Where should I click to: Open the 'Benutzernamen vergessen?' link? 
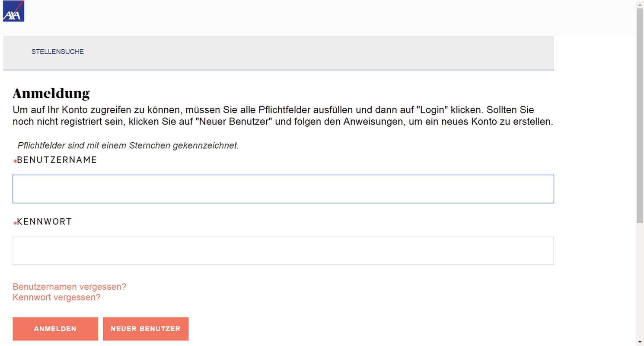coord(70,287)
